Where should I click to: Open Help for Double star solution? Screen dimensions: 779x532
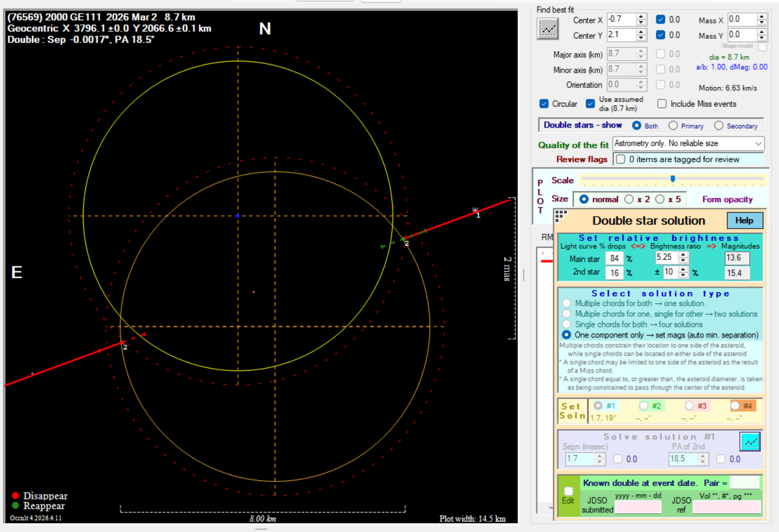(x=744, y=220)
